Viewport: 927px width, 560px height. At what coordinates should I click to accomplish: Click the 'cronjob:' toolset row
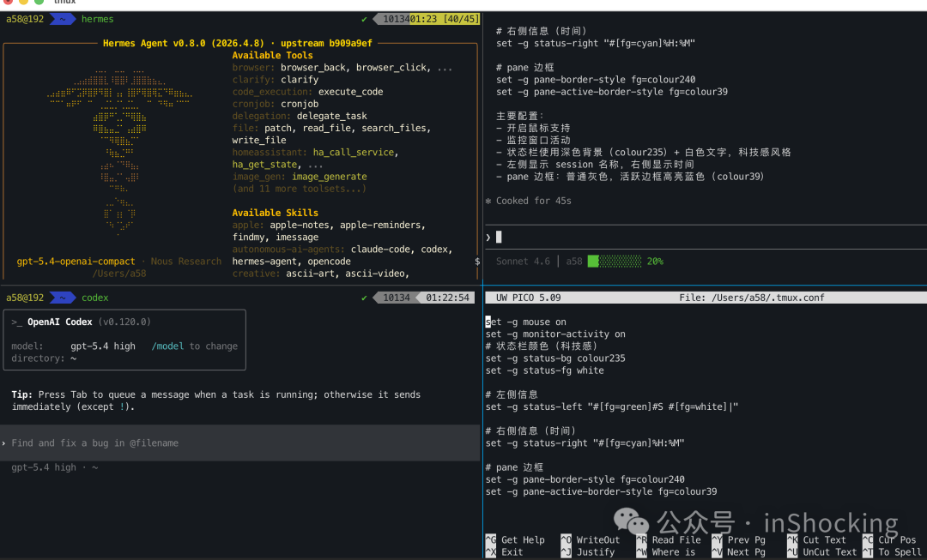click(x=275, y=104)
